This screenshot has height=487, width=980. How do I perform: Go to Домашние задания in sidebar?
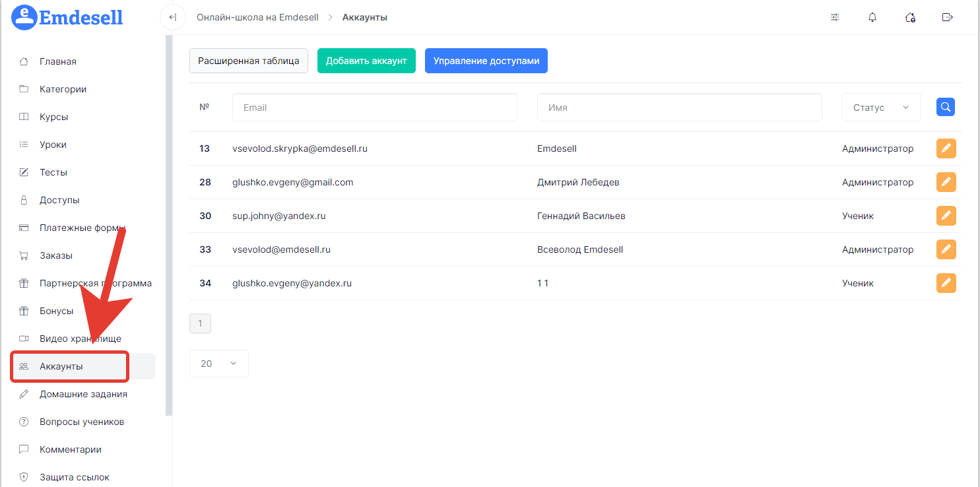(83, 394)
